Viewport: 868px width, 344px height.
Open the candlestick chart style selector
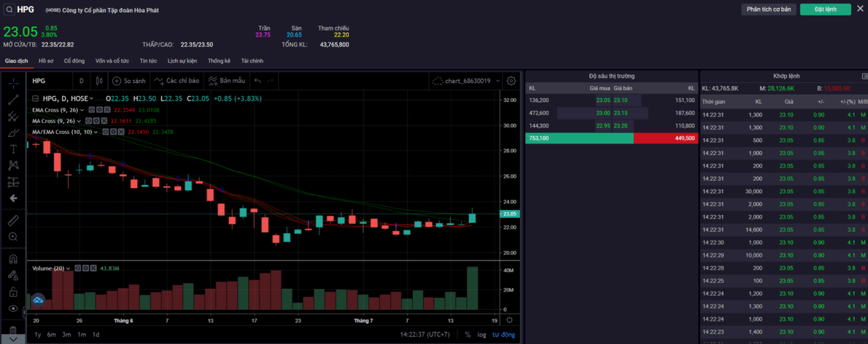point(100,81)
